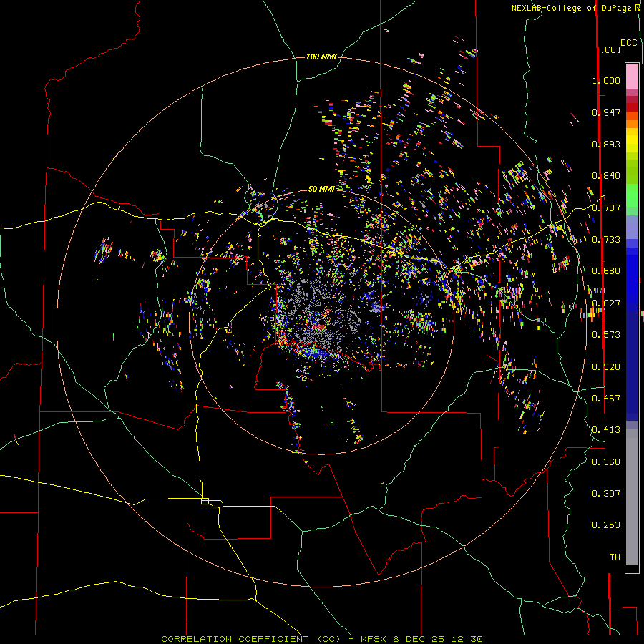644x644 pixels.
Task: Click the 100 NMI range ring label
Action: (x=321, y=57)
